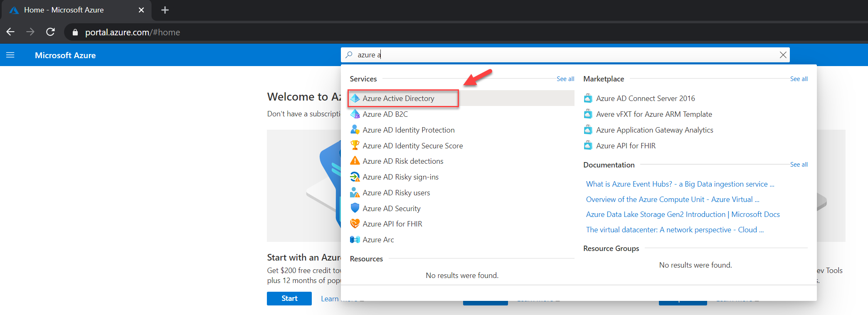Open What is Azure Event Hubs doc
Image resolution: width=868 pixels, height=315 pixels.
pos(680,184)
